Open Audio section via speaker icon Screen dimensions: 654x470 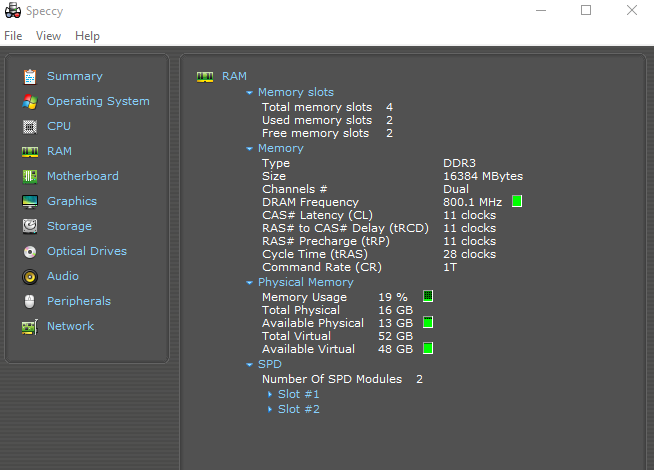(x=30, y=276)
